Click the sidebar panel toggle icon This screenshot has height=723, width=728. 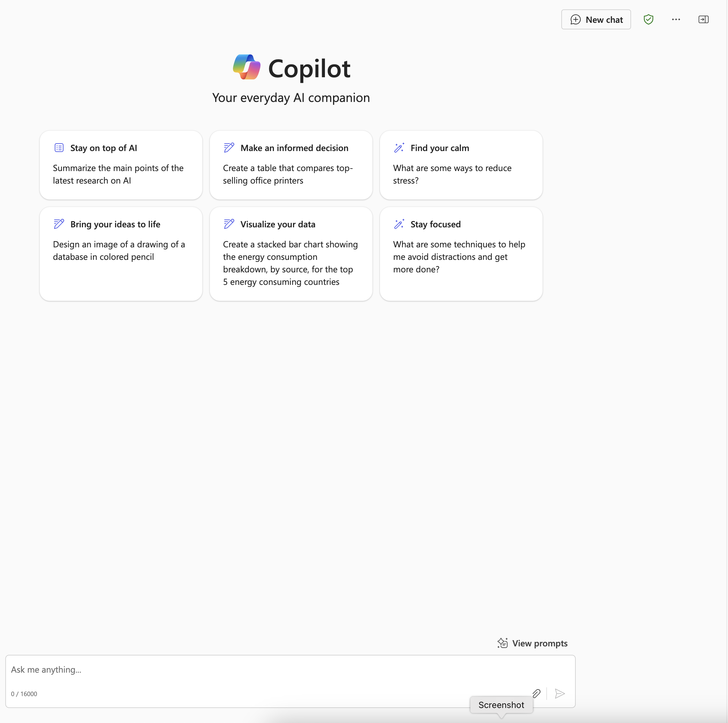[703, 20]
